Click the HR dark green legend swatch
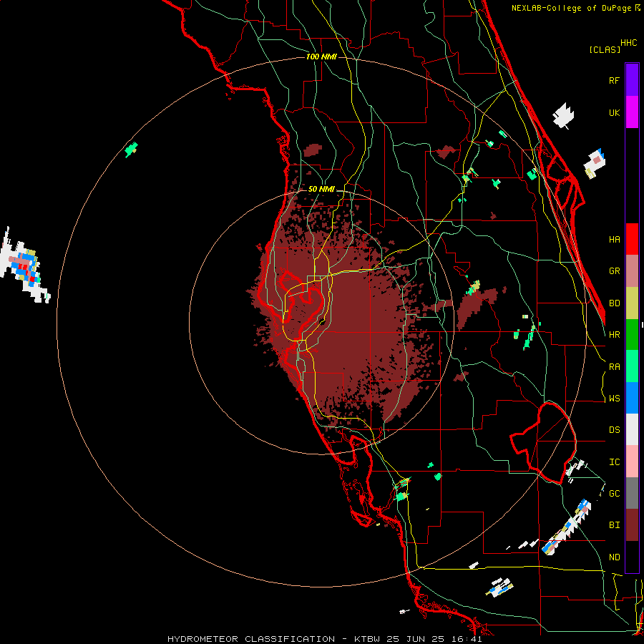This screenshot has height=644, width=644. point(632,335)
